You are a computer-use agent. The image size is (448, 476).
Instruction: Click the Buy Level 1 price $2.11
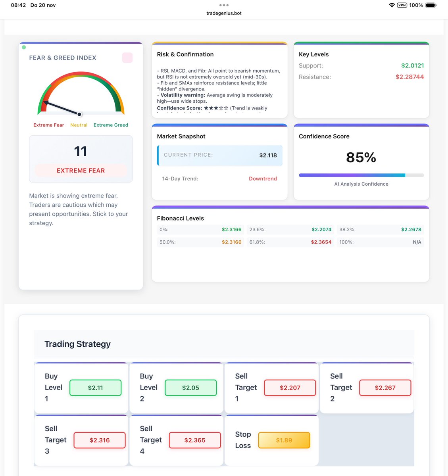(95, 388)
